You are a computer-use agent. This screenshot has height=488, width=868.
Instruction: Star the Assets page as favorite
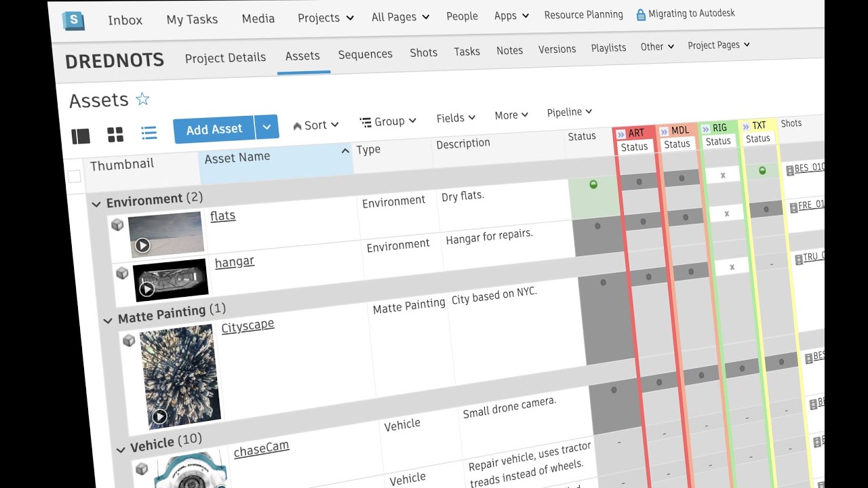[142, 100]
